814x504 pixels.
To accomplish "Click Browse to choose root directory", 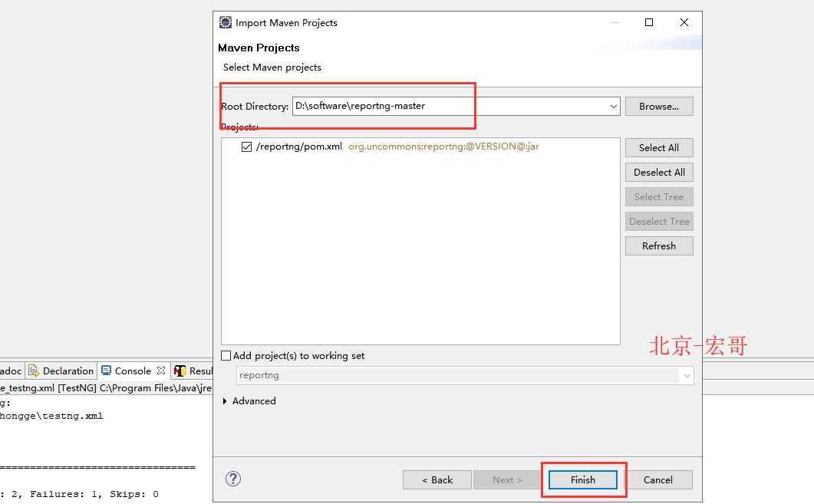I will [659, 107].
